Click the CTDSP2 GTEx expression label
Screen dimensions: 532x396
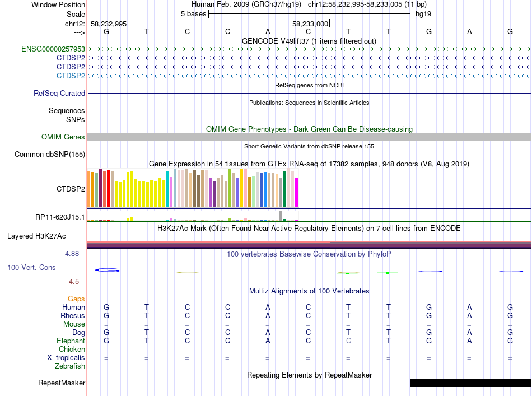pyautogui.click(x=71, y=189)
